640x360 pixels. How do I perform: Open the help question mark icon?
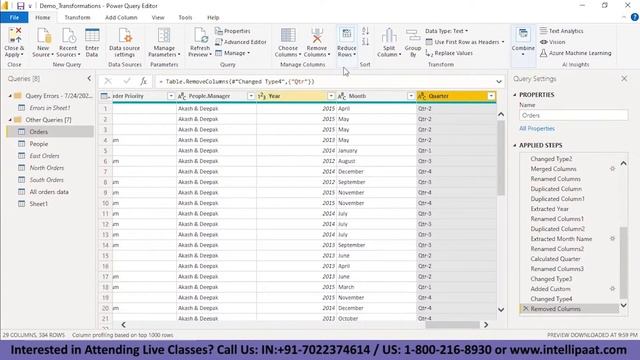coord(635,17)
